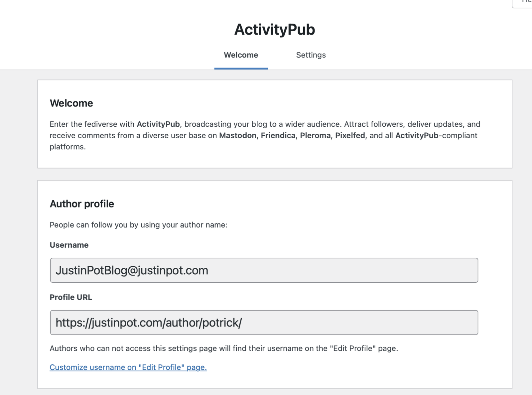532x395 pixels.
Task: Click the bold word Pleroma
Action: pyautogui.click(x=315, y=136)
